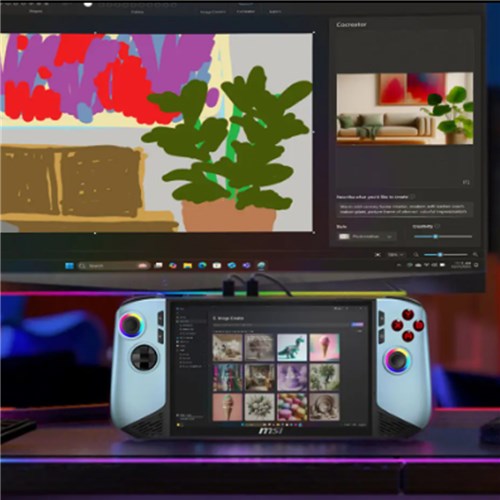Open the zoom percentage dropdown in Paint
This screenshot has height=500, width=500.
(x=396, y=255)
